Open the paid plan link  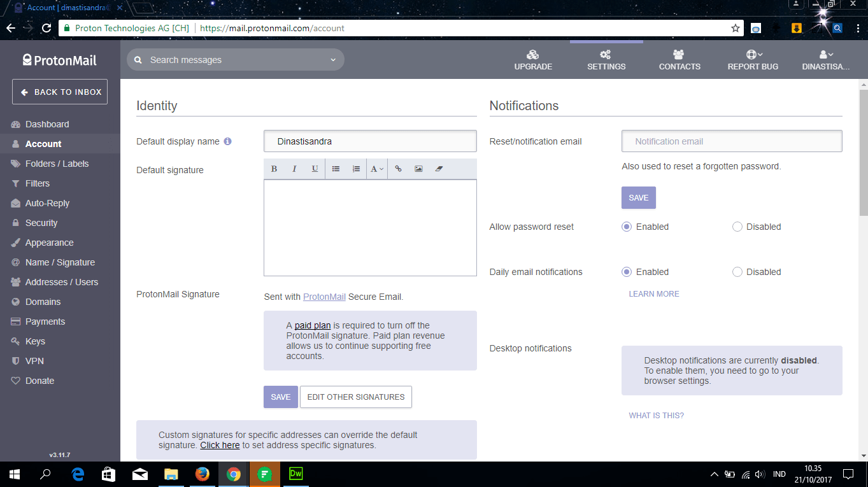(313, 325)
